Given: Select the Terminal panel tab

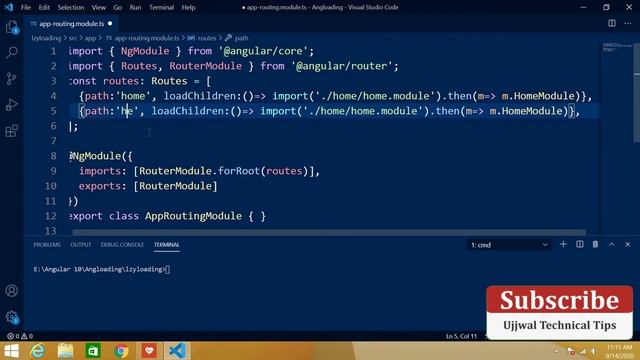Looking at the screenshot, I should coord(167,244).
